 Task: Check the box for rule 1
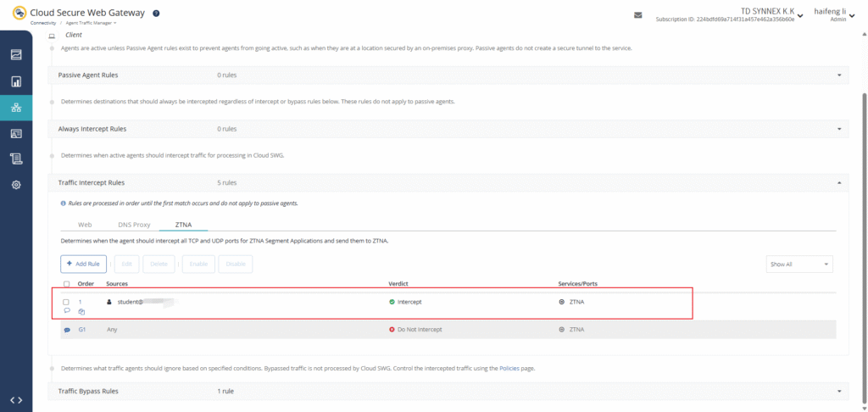(x=67, y=302)
